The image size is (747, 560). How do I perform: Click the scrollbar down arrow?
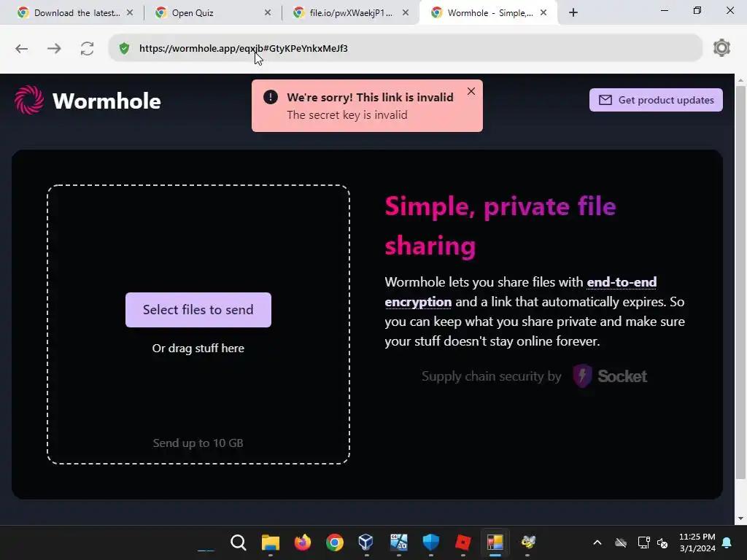coord(741,518)
